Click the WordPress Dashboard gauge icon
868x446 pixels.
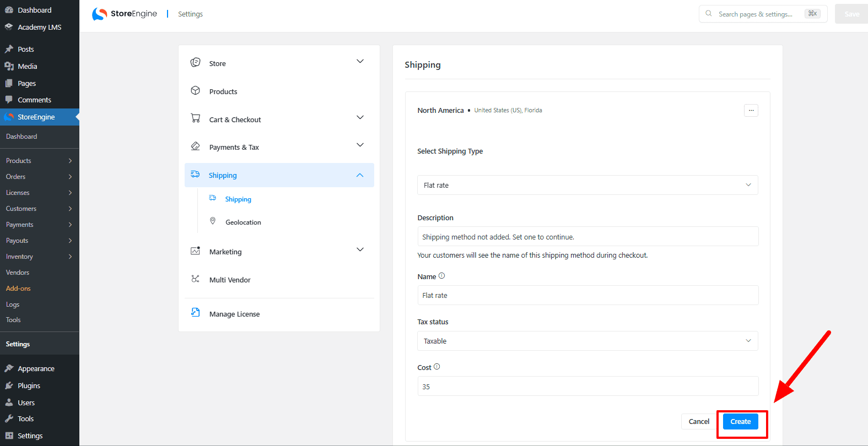tap(9, 9)
